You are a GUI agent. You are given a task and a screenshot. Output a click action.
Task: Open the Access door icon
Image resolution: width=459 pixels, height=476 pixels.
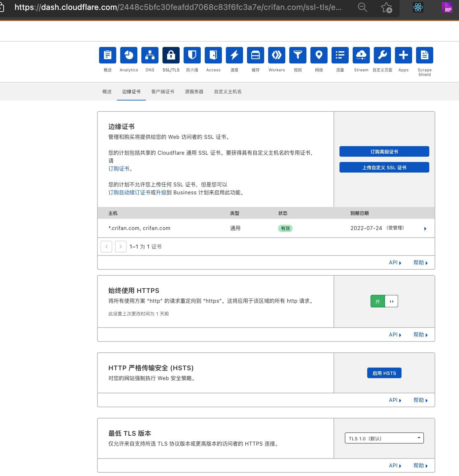213,55
